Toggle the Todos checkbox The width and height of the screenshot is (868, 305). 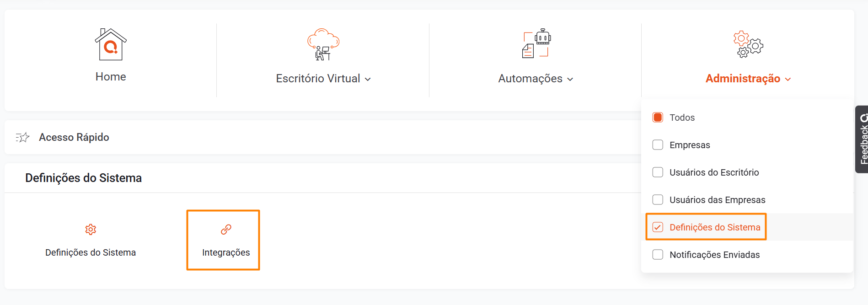point(658,118)
